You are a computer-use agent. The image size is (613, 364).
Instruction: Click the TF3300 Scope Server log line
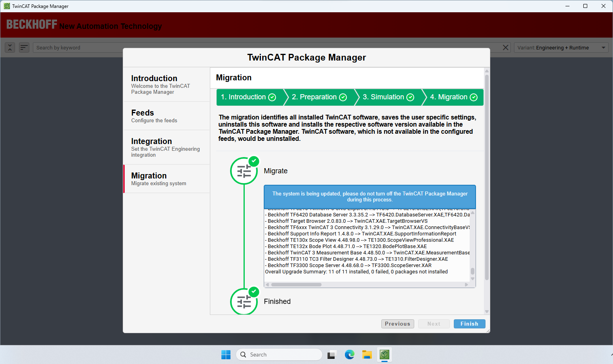point(348,265)
